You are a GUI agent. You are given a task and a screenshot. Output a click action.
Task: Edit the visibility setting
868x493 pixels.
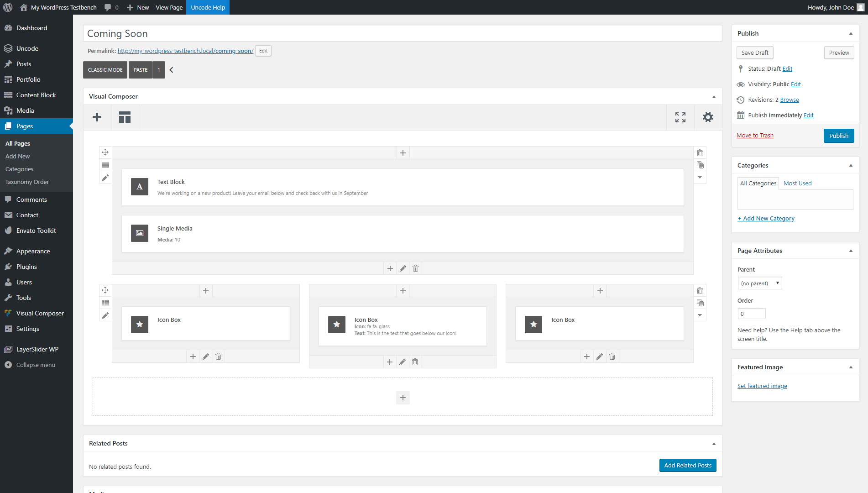point(796,84)
